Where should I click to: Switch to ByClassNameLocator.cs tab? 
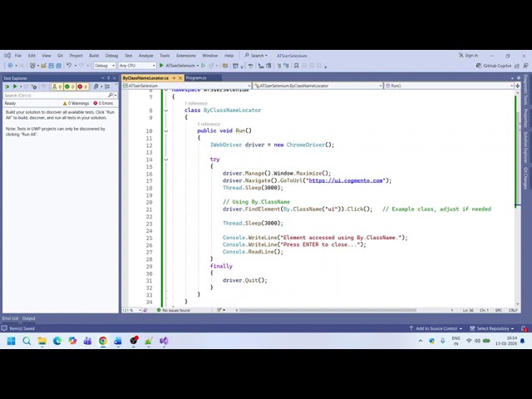[146, 78]
